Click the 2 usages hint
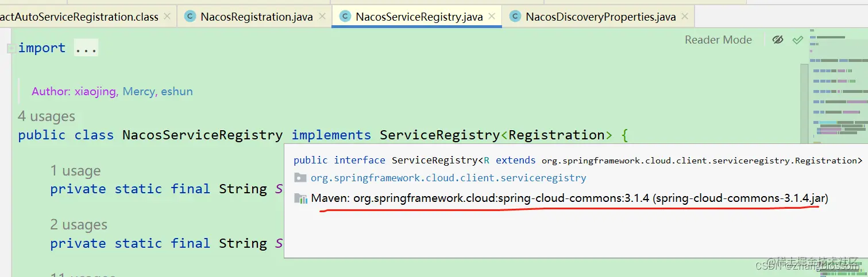 point(79,225)
